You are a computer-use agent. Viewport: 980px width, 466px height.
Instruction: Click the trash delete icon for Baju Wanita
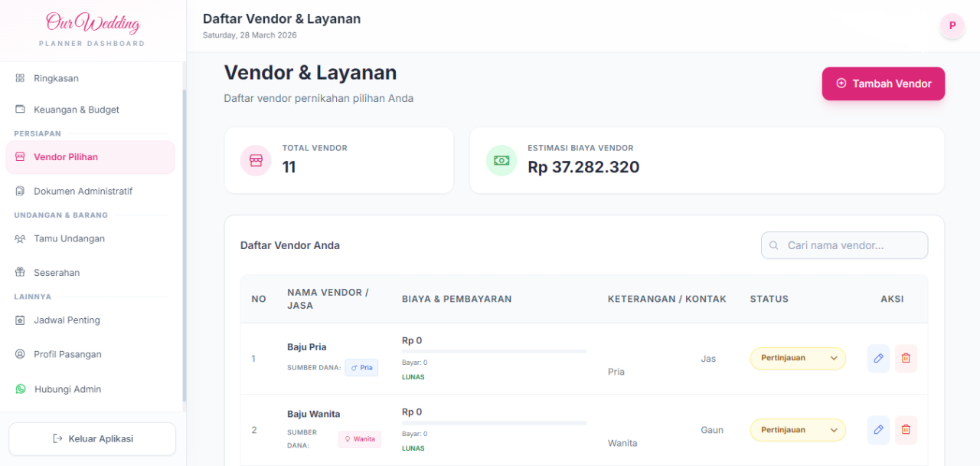point(906,429)
